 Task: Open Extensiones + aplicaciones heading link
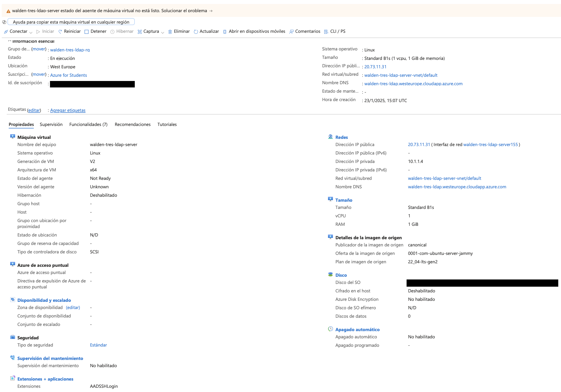45,379
